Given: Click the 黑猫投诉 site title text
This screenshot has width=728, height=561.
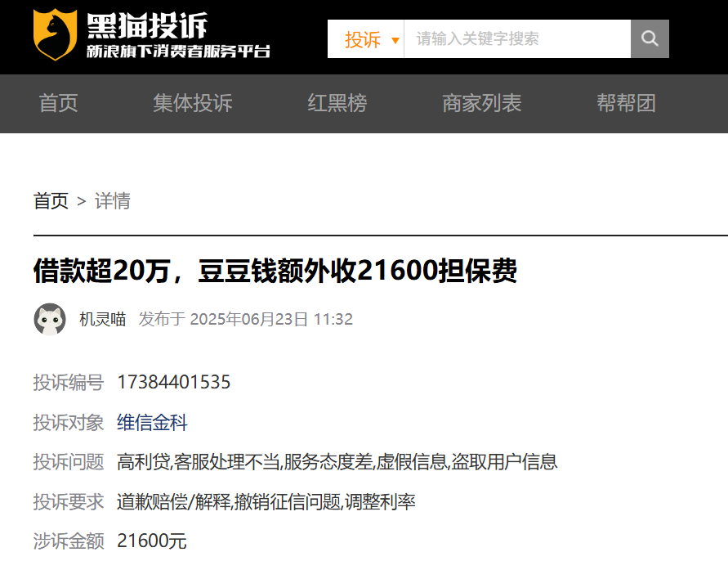Looking at the screenshot, I should click(147, 25).
